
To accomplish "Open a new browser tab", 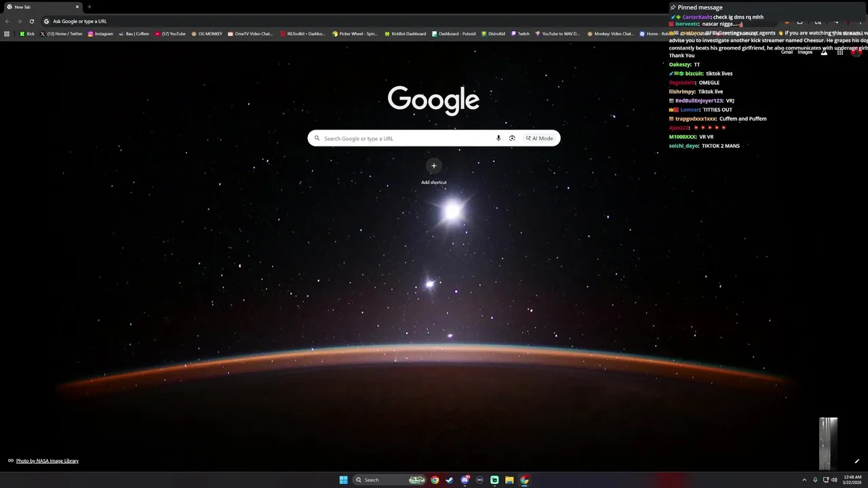I will click(89, 7).
